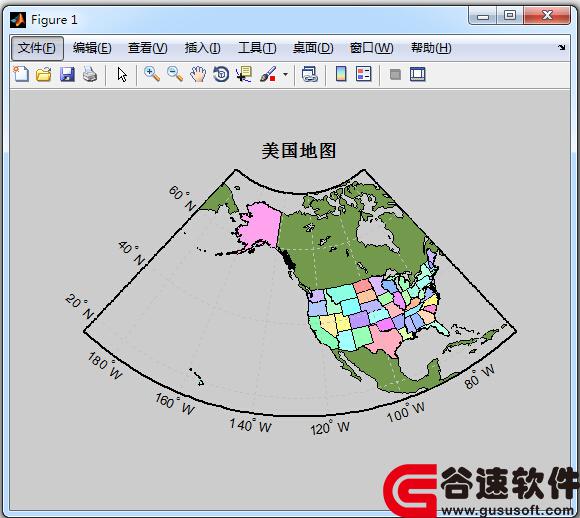Click the 60° N latitude label

(x=182, y=198)
